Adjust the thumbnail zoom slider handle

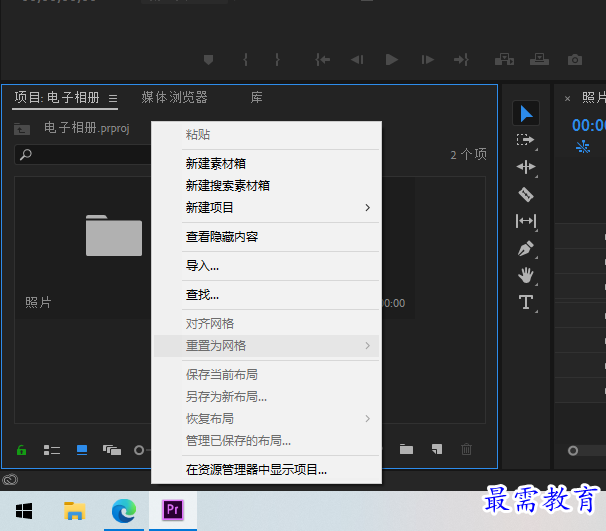[139, 450]
